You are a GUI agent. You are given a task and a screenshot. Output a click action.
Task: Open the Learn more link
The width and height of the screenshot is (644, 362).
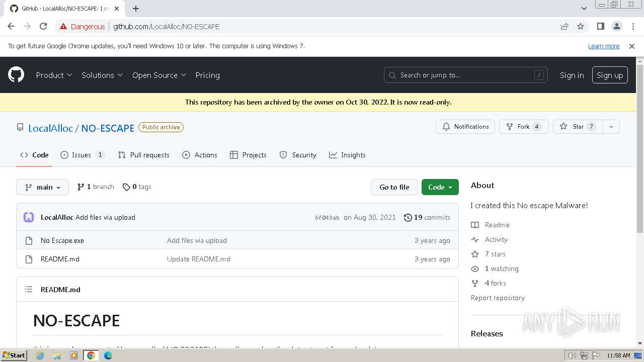[604, 46]
